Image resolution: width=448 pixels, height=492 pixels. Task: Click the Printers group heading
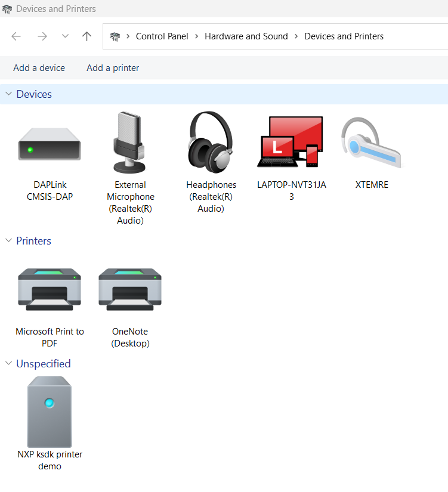tap(33, 241)
